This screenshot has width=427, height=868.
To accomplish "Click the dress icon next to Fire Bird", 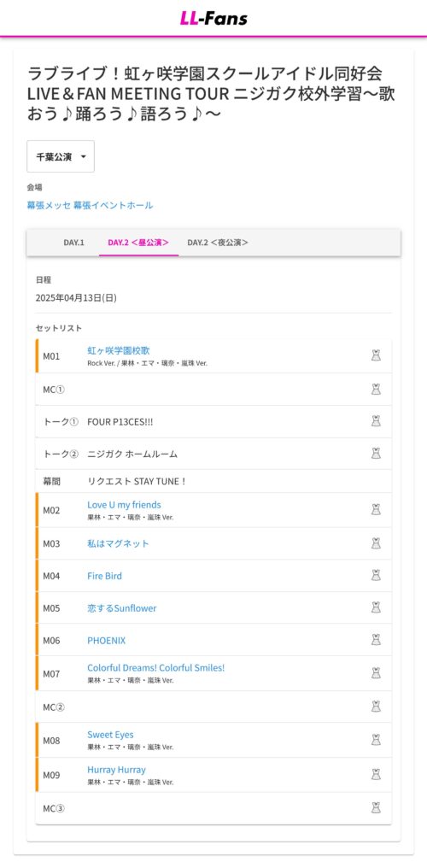I will click(x=376, y=575).
